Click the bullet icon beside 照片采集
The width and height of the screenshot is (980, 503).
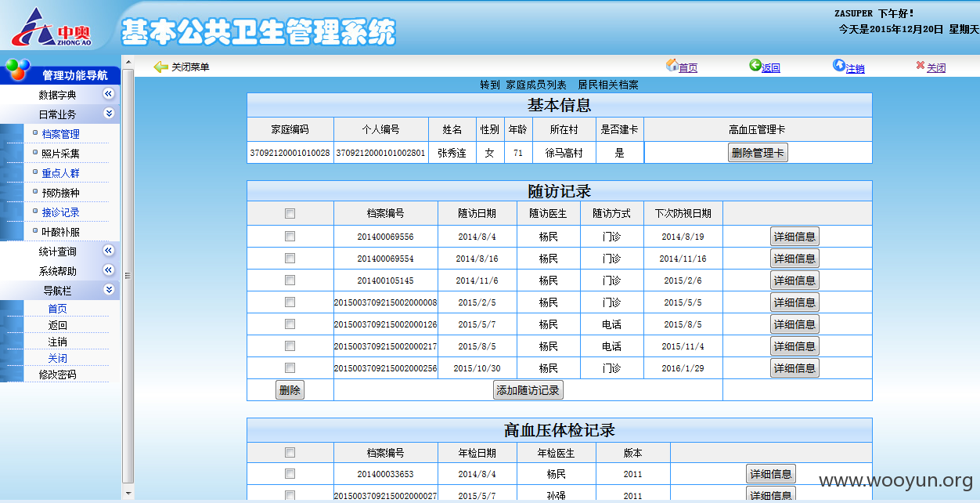[x=35, y=152]
